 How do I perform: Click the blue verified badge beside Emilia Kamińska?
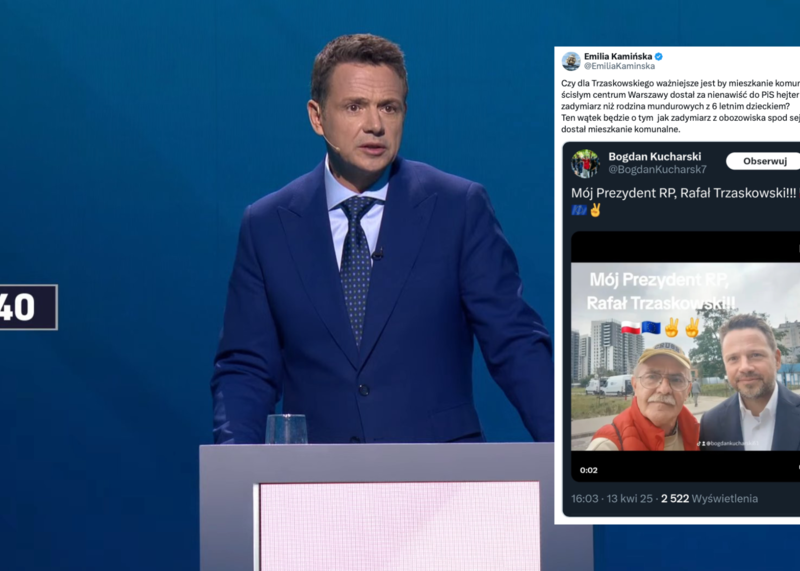659,56
